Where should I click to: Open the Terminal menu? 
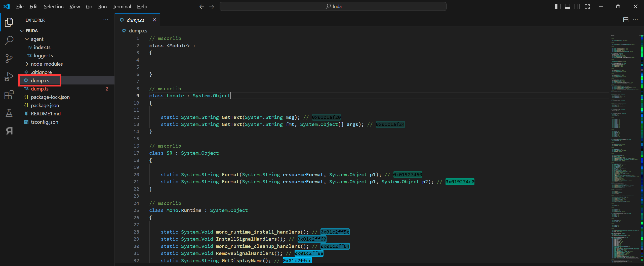click(x=122, y=7)
